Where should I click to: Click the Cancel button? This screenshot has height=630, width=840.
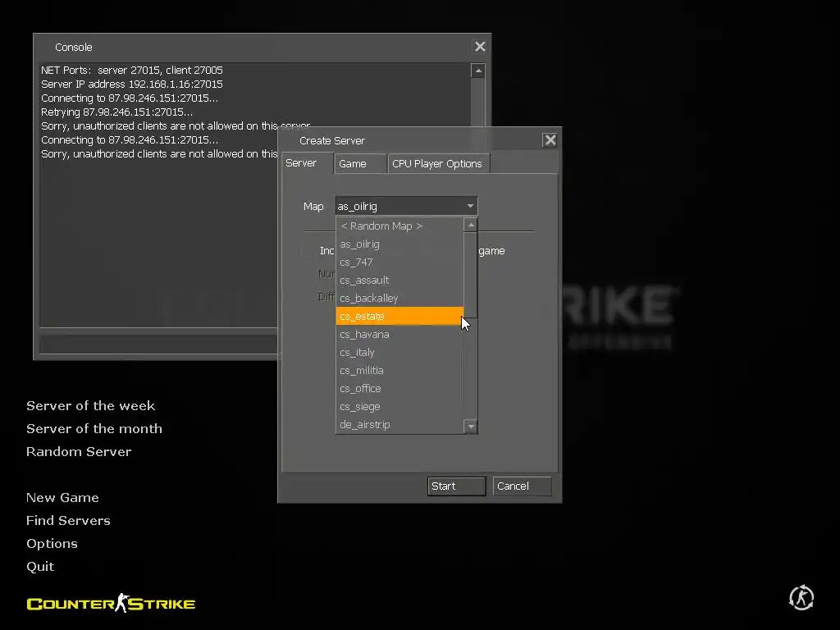tap(522, 486)
